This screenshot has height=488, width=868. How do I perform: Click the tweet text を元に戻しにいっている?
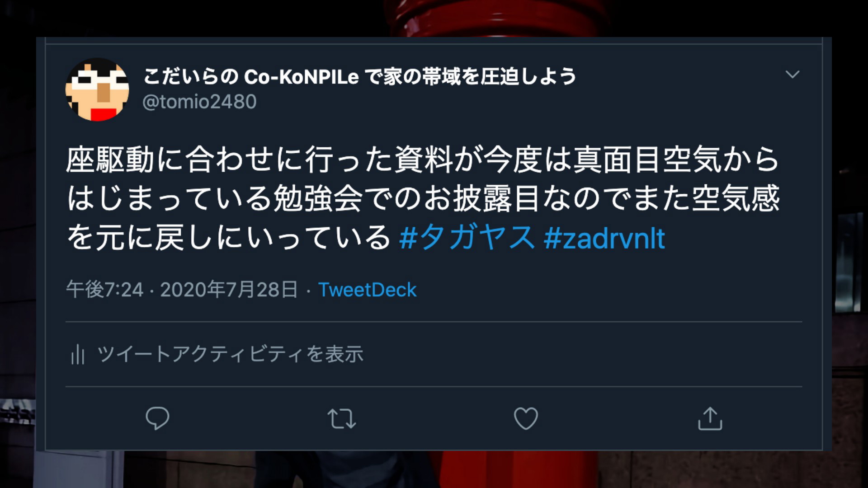point(229,238)
